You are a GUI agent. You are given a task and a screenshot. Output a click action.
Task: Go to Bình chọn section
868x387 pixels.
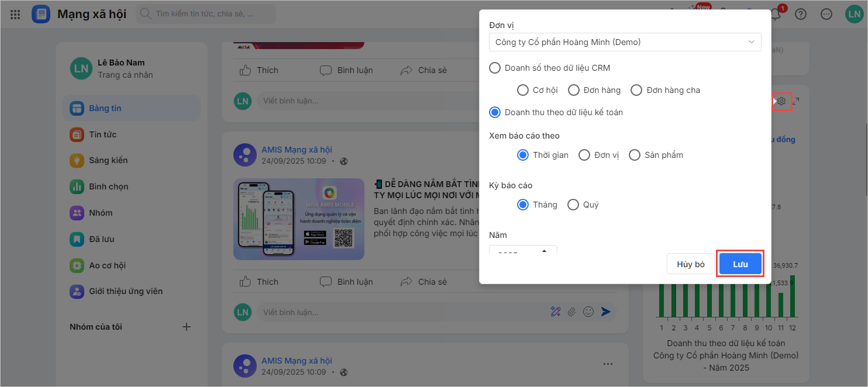(132, 186)
